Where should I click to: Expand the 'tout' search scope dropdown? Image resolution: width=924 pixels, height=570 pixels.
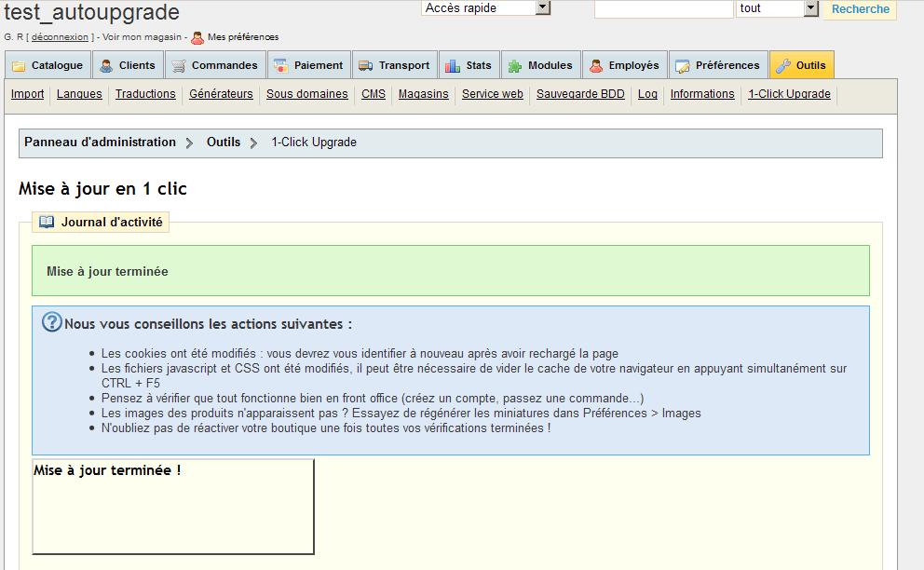pos(777,7)
